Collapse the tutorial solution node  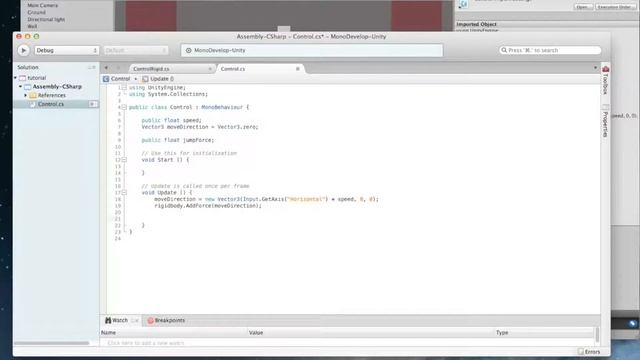pos(16,78)
